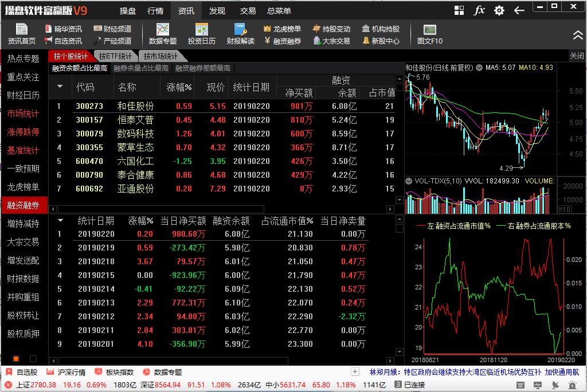The image size is (587, 392).
Task: Collapse the toolbar ribbon with double chevron
Action: (x=578, y=35)
